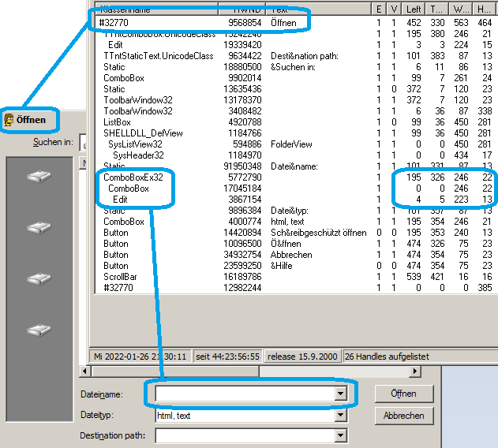Click the status entry 26 Handles aufgelistet
The image size is (498, 448).
387,357
